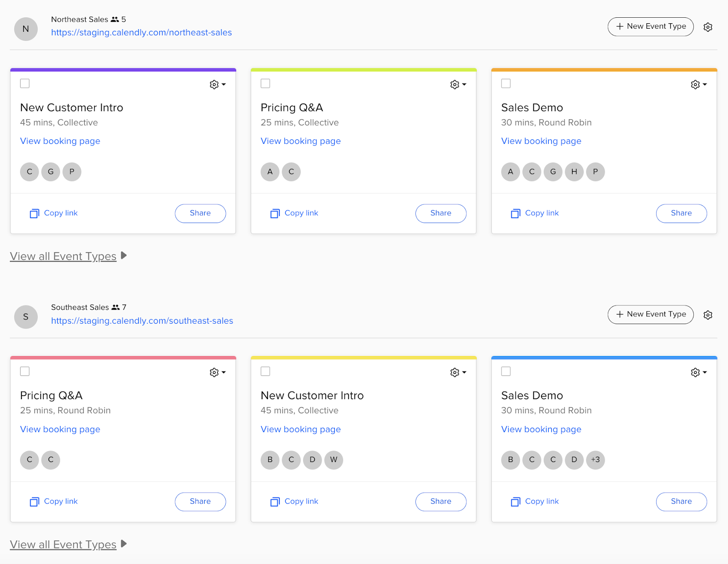Share Southeast Sales Demo event
This screenshot has width=728, height=564.
681,502
